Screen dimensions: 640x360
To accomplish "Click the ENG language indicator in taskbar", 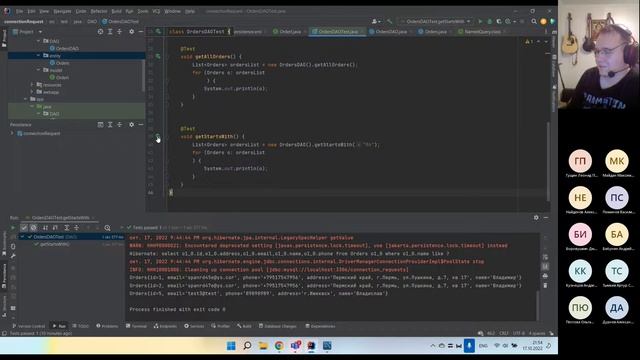I will (x=483, y=346).
